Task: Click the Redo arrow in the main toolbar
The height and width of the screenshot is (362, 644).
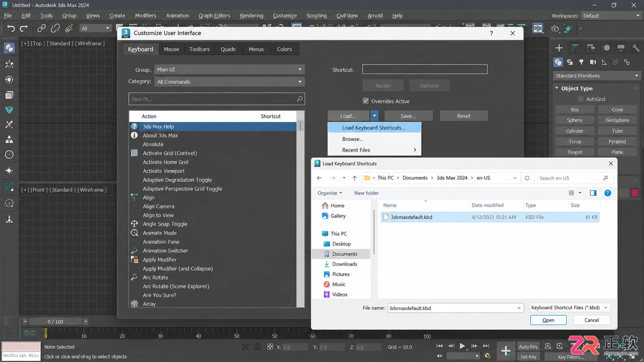Action: (24, 29)
